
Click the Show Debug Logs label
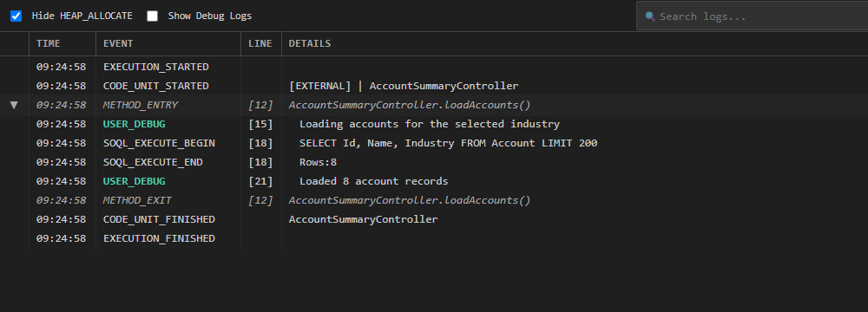pyautogui.click(x=210, y=16)
